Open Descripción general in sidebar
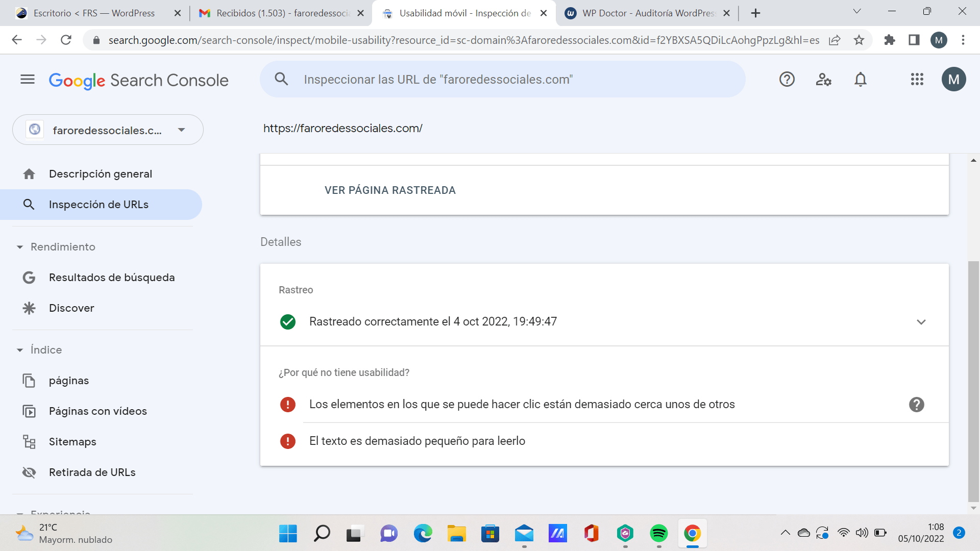The width and height of the screenshot is (980, 551). 101,174
